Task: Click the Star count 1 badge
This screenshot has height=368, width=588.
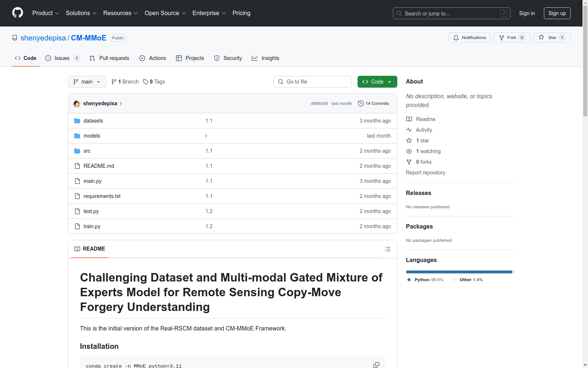Action: click(x=562, y=38)
